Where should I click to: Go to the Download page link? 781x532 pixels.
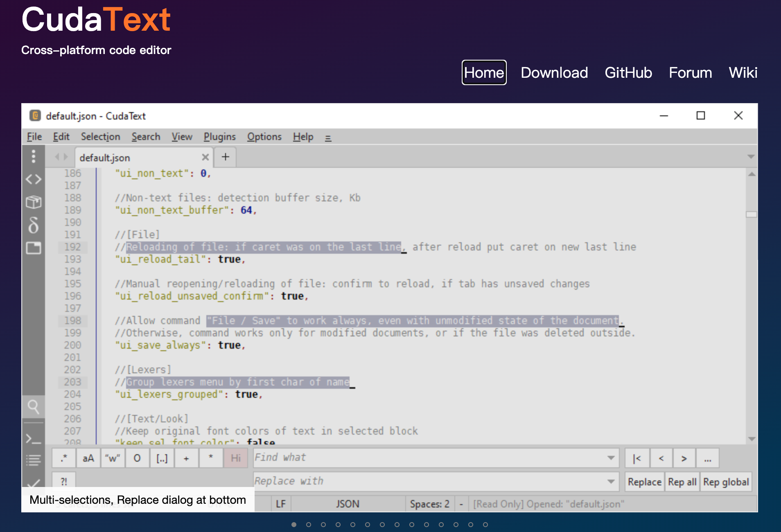pos(554,72)
